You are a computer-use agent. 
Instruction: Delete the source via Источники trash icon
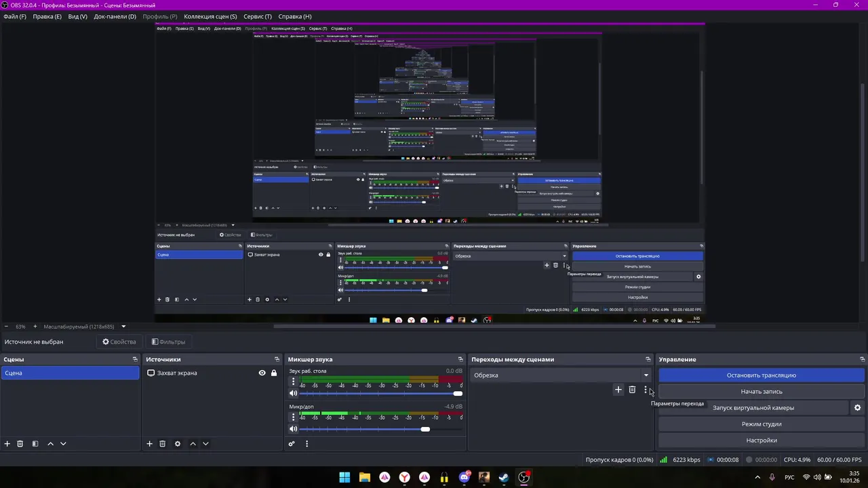coord(163,444)
